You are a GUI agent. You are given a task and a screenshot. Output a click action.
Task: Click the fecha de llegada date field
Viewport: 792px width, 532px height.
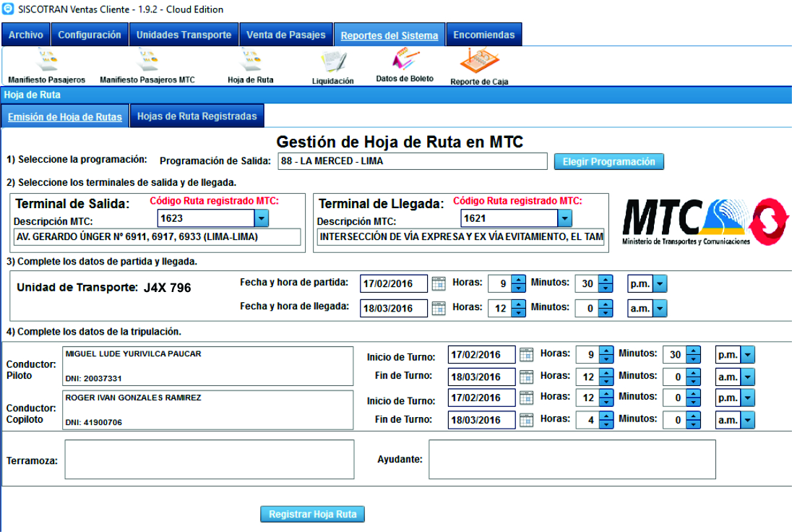(394, 308)
